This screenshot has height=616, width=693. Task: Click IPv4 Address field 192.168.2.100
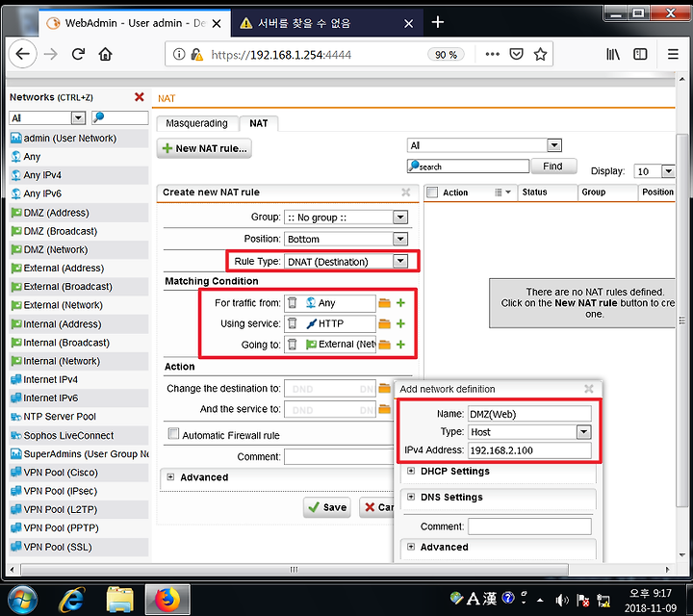tap(529, 449)
